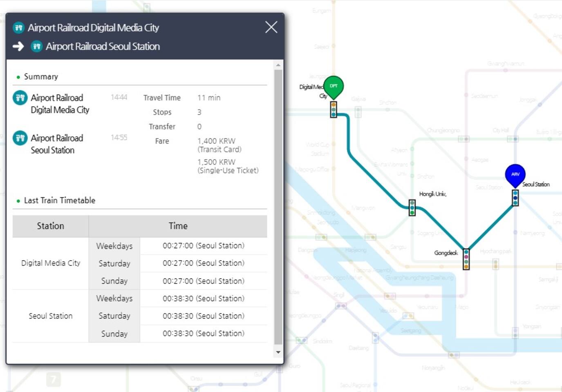Click the arrow icon in the header
This screenshot has height=392, width=562.
(18, 47)
